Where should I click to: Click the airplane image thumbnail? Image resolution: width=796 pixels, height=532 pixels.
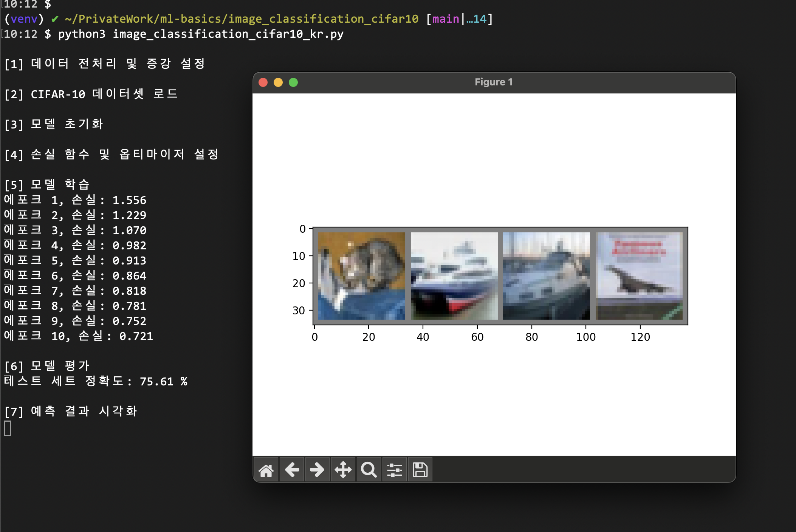[x=639, y=276]
